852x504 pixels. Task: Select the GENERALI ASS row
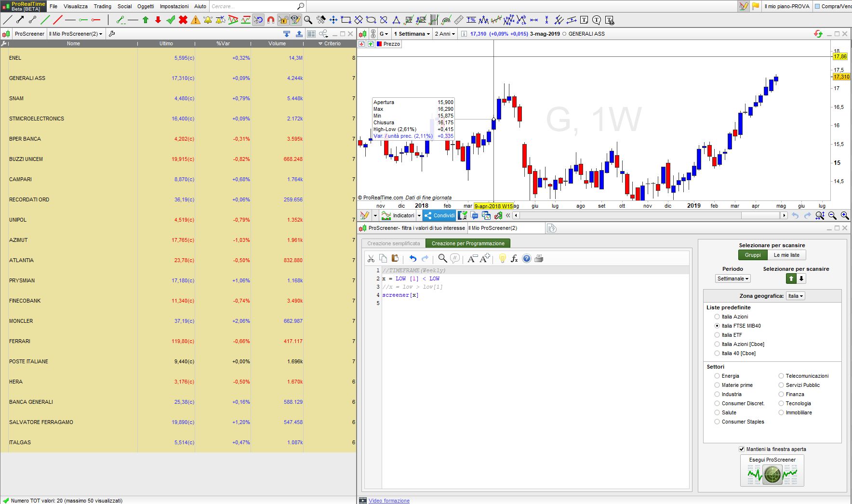178,78
